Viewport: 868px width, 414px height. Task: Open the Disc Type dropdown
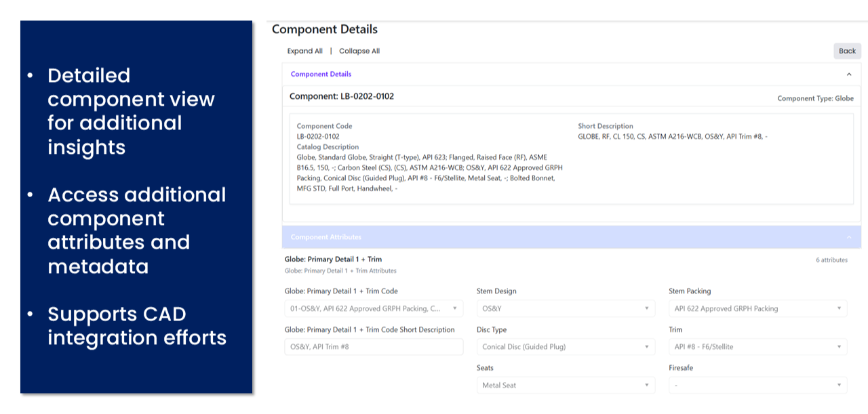(566, 346)
